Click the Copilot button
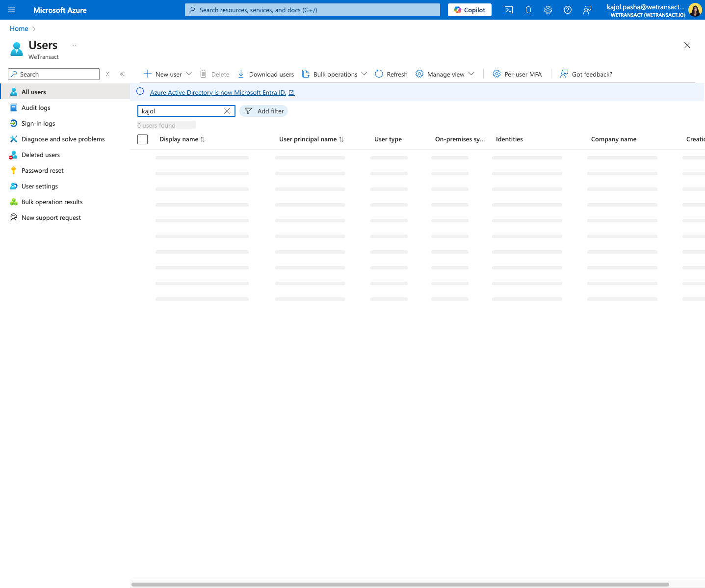The width and height of the screenshot is (705, 588). [x=470, y=10]
